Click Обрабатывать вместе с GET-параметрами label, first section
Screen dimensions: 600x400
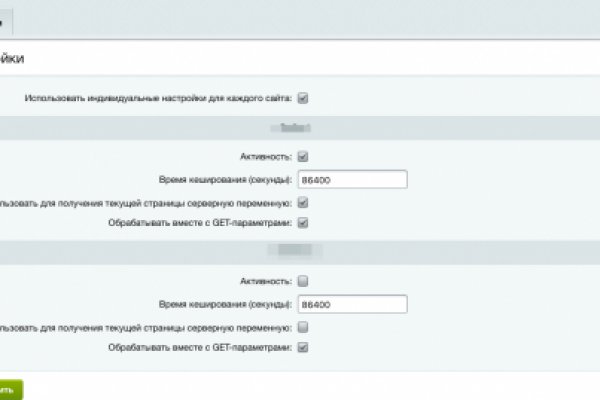[x=200, y=222]
